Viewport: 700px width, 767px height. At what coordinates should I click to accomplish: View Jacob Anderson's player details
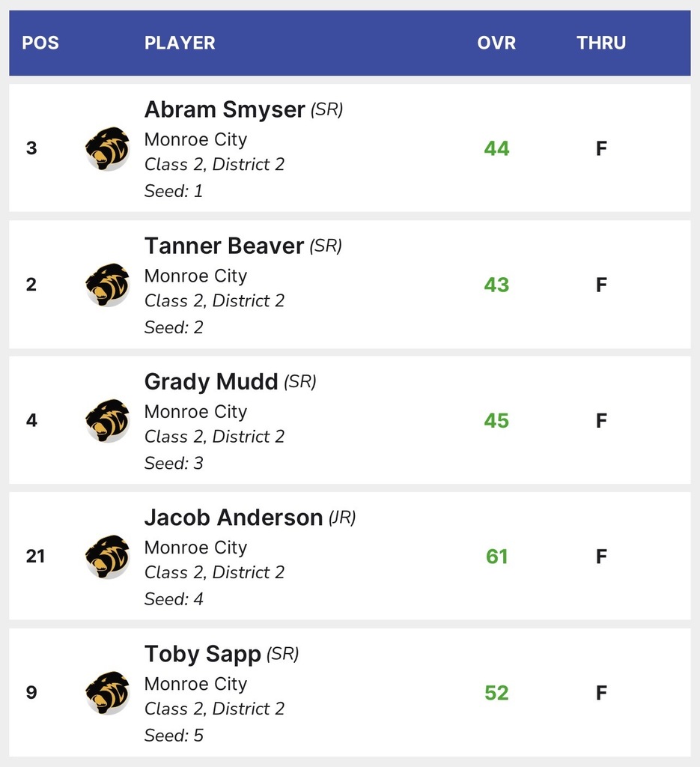coord(234,518)
